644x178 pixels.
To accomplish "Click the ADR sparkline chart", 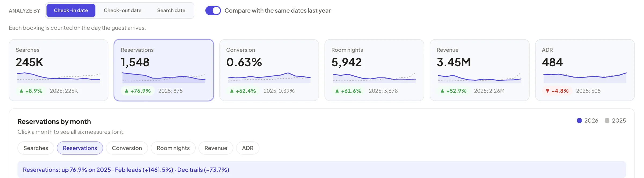I will (x=585, y=77).
